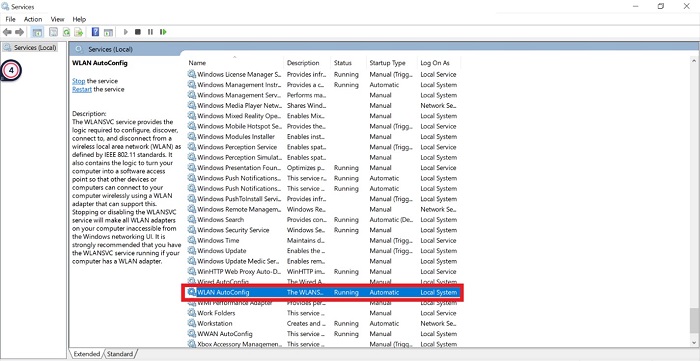Open the Help menu
Image resolution: width=700 pixels, height=361 pixels.
click(x=79, y=19)
